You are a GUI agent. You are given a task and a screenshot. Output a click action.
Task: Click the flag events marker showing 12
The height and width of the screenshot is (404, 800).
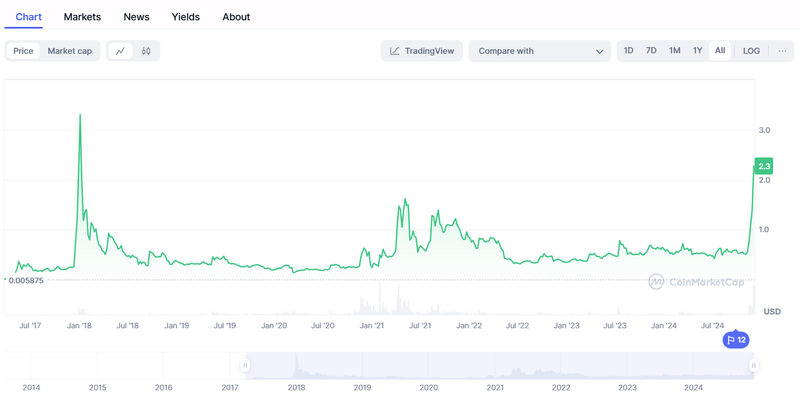tap(736, 340)
